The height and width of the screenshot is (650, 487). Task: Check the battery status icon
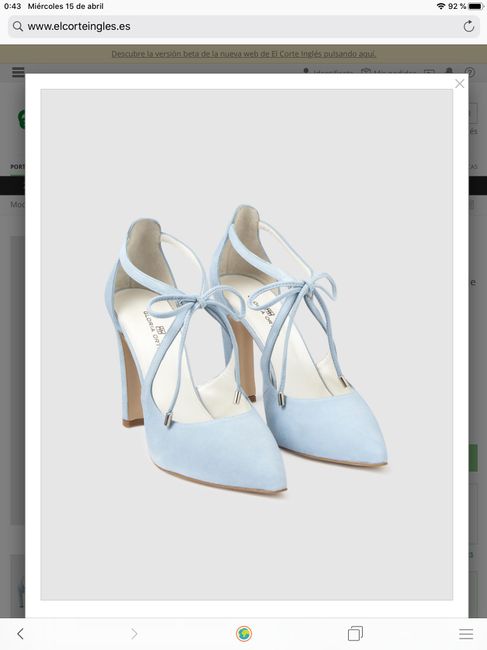click(x=475, y=6)
